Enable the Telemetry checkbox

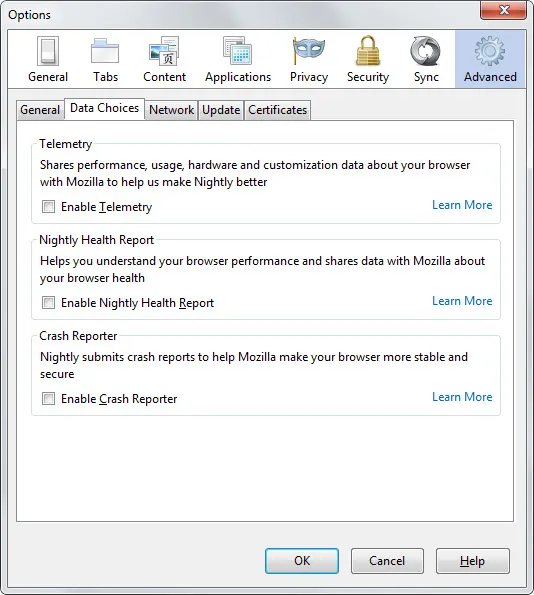click(48, 207)
